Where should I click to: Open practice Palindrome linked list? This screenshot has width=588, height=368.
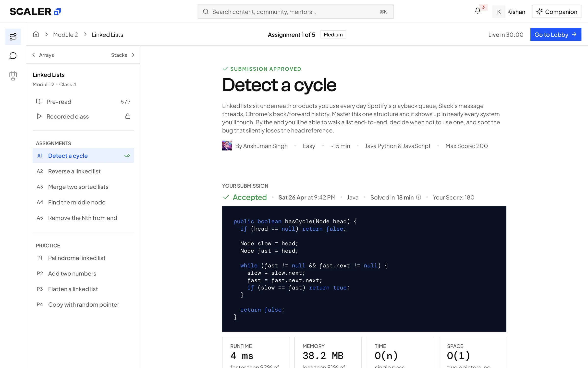pyautogui.click(x=83, y=258)
